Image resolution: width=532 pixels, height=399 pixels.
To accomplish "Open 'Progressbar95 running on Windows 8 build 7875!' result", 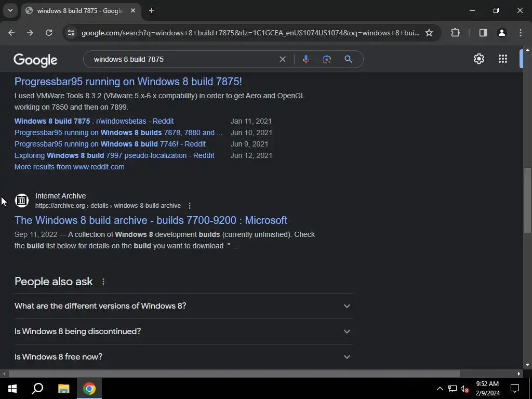I will pos(128,82).
